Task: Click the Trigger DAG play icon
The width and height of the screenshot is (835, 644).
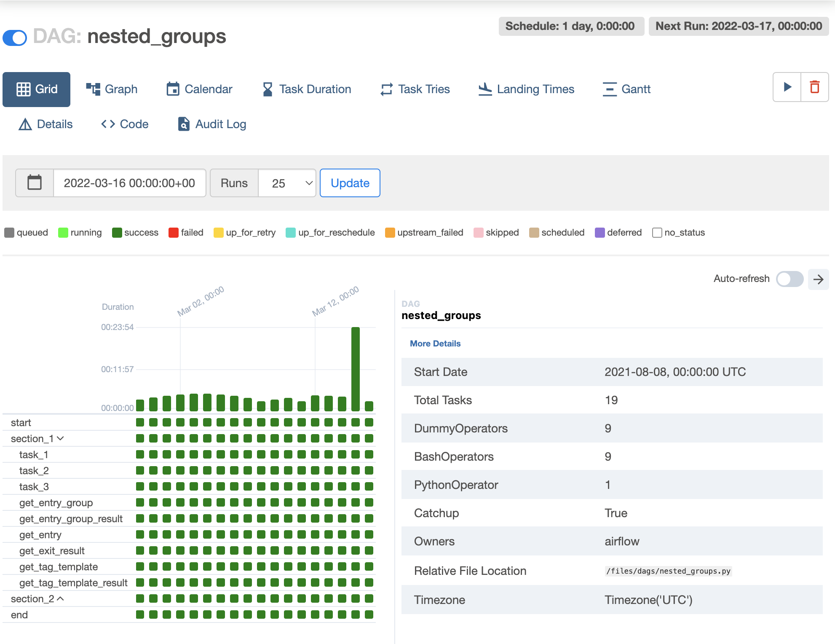Action: (787, 87)
